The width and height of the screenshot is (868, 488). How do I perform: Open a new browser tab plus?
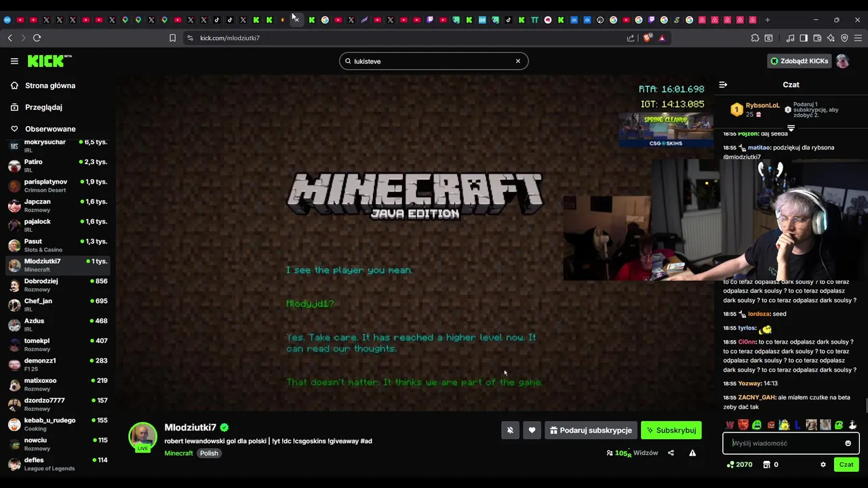point(768,20)
